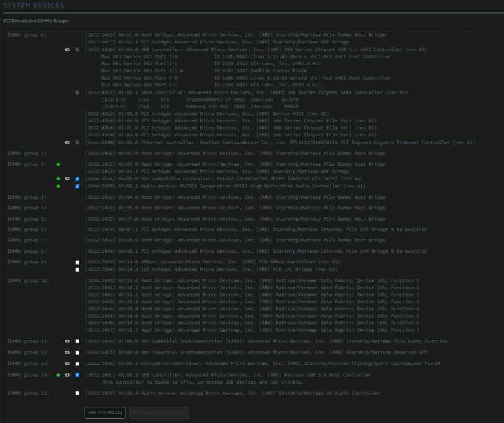Click green dot beside IOMMU group 14

(58, 375)
